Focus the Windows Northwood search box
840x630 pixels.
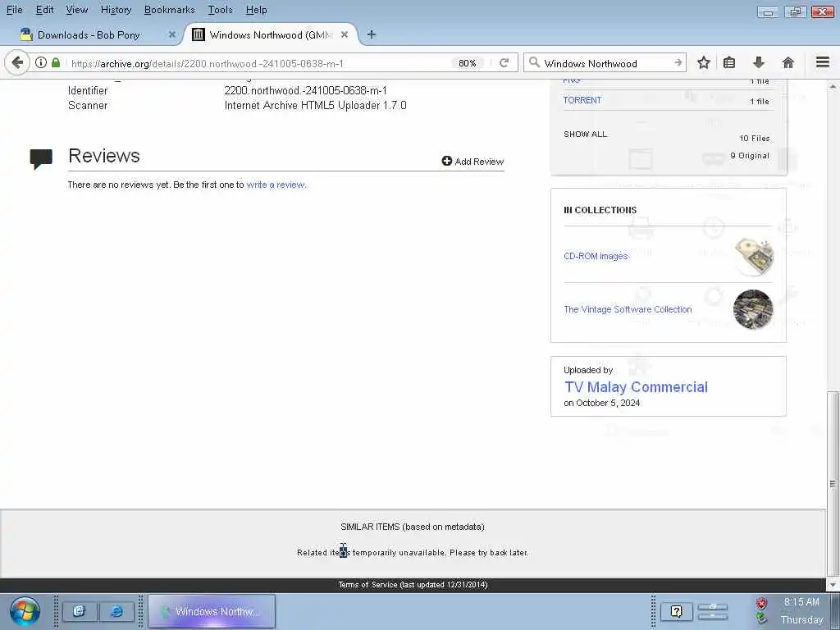tap(605, 63)
